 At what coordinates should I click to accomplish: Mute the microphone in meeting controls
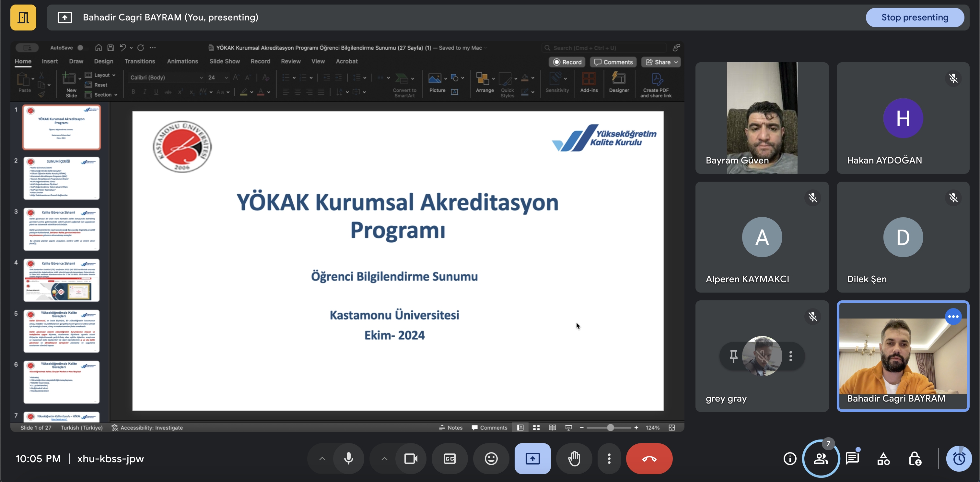click(x=348, y=458)
